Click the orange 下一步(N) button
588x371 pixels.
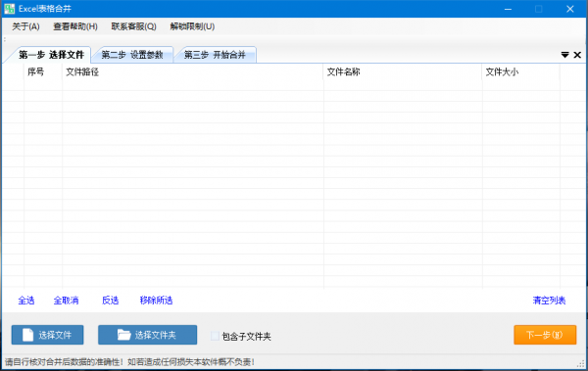coord(545,335)
